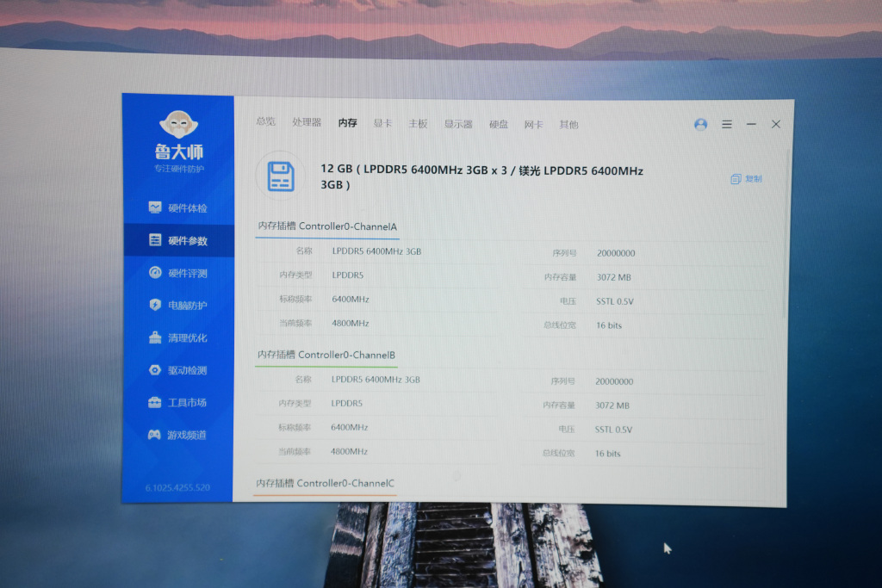Screen dimensions: 882x588
Task: Click ChannelA serial number 20000000
Action: tap(616, 253)
